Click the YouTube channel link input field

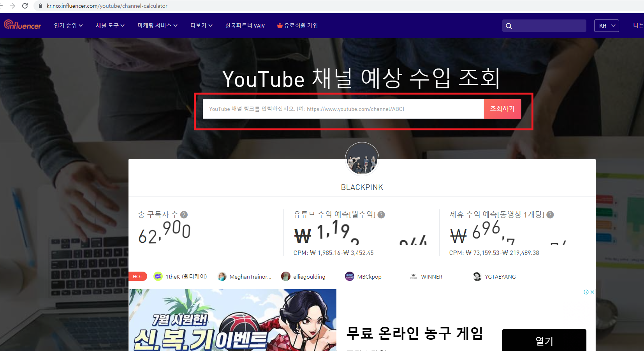point(343,109)
